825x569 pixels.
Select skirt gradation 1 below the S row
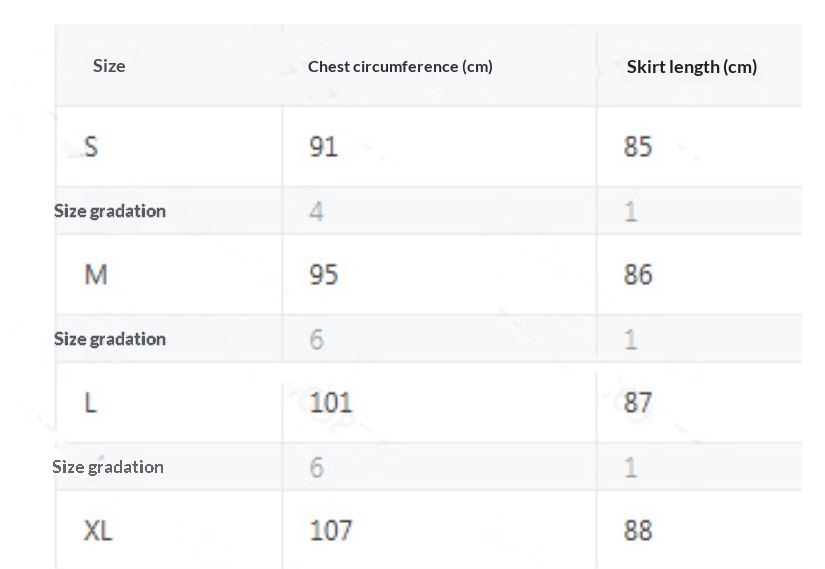[x=631, y=212]
